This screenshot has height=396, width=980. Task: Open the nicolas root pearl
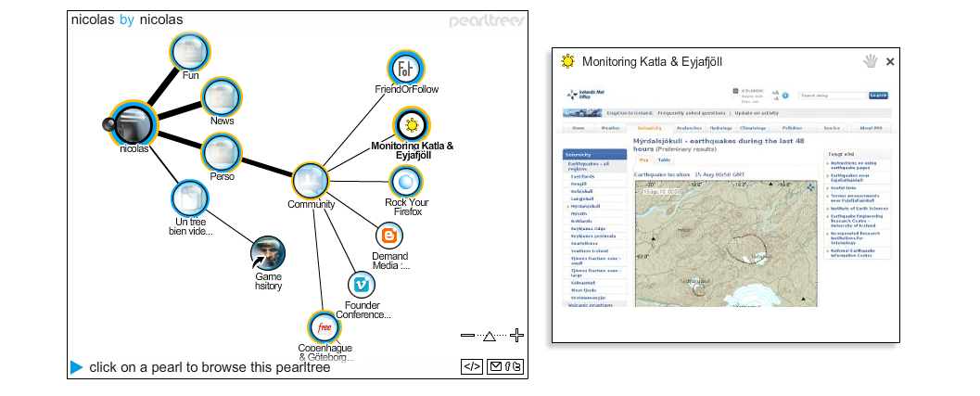[134, 125]
